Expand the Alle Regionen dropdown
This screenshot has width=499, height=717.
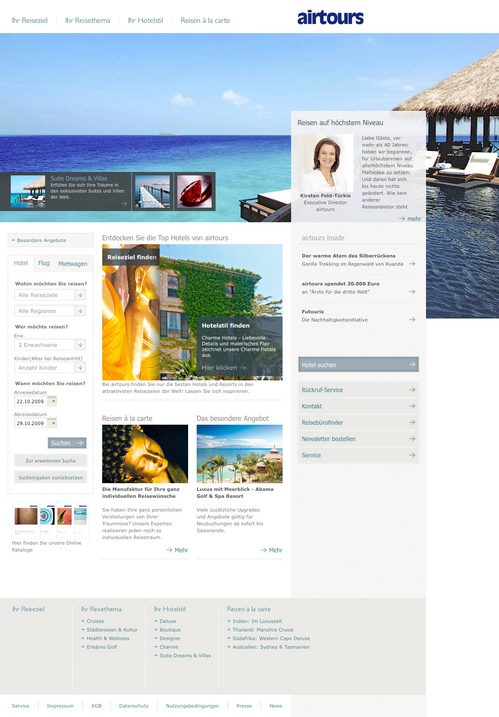[80, 311]
